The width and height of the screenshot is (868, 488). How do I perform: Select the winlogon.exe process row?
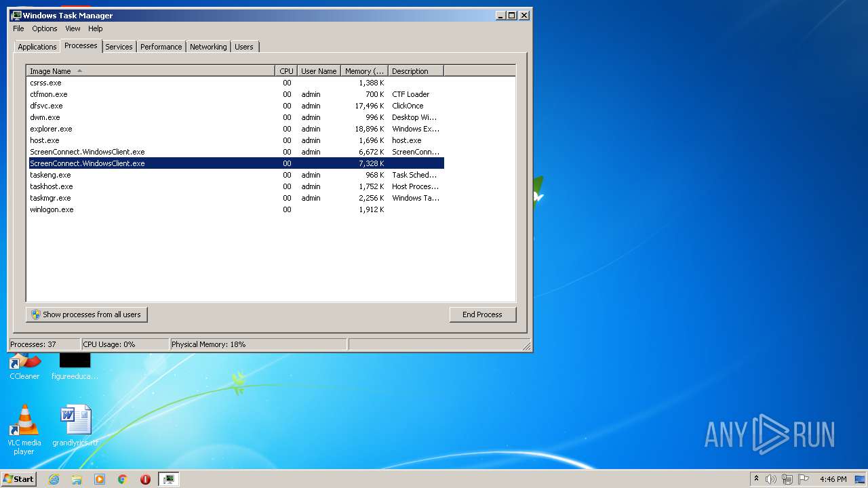pos(235,209)
